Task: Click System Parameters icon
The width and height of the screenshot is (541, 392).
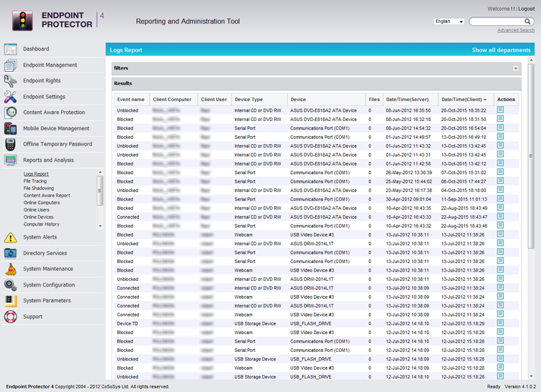Action: [10, 301]
